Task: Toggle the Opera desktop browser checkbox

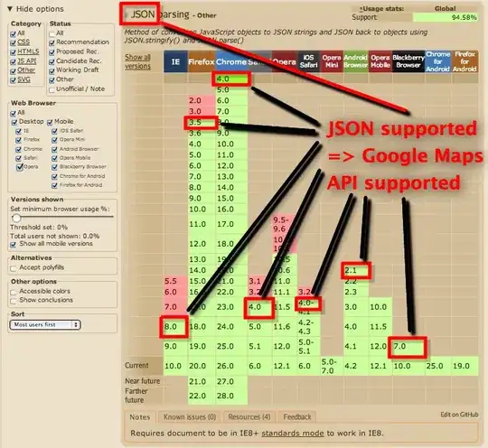Action: [20, 167]
